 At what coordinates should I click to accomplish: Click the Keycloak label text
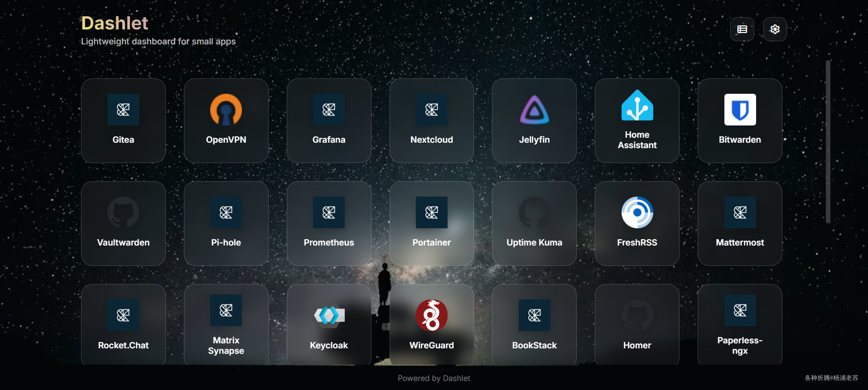[x=329, y=345]
